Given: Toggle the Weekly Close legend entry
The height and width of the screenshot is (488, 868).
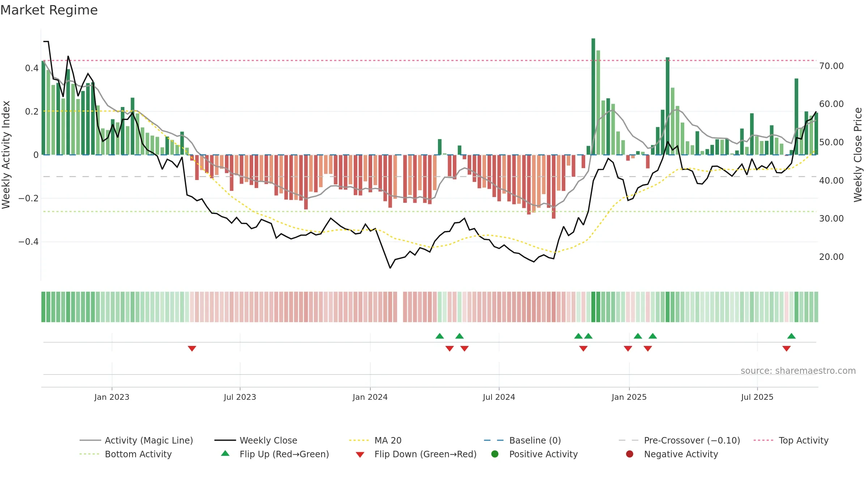Looking at the screenshot, I should pyautogui.click(x=256, y=440).
